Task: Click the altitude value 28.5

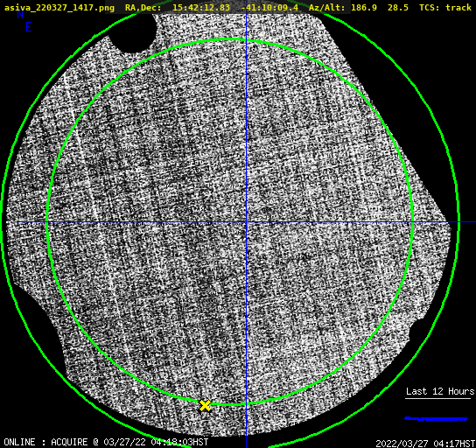Action: point(397,7)
